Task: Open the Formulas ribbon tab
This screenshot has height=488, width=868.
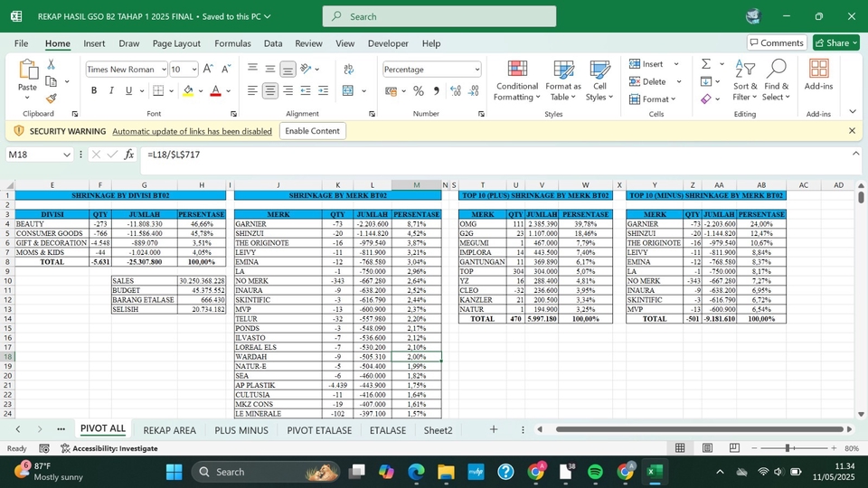Action: point(232,43)
